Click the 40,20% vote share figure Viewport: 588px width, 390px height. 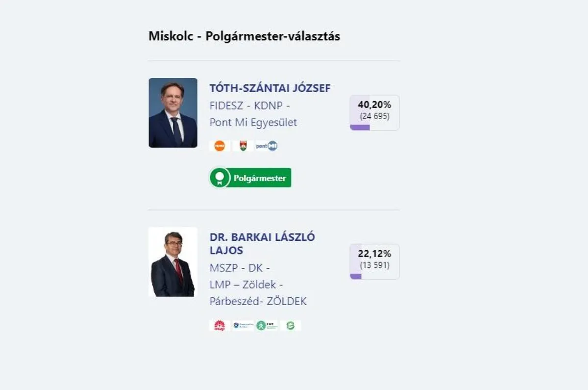[x=374, y=104]
